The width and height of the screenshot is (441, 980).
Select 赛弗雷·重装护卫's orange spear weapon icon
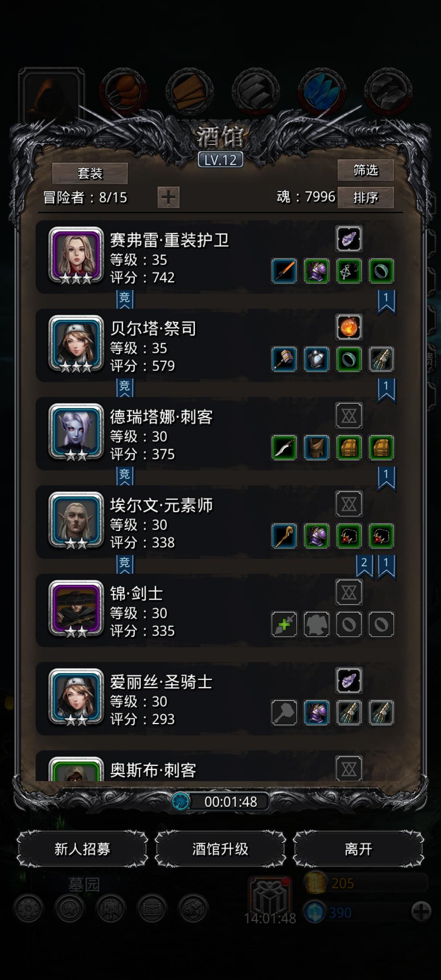pos(284,271)
